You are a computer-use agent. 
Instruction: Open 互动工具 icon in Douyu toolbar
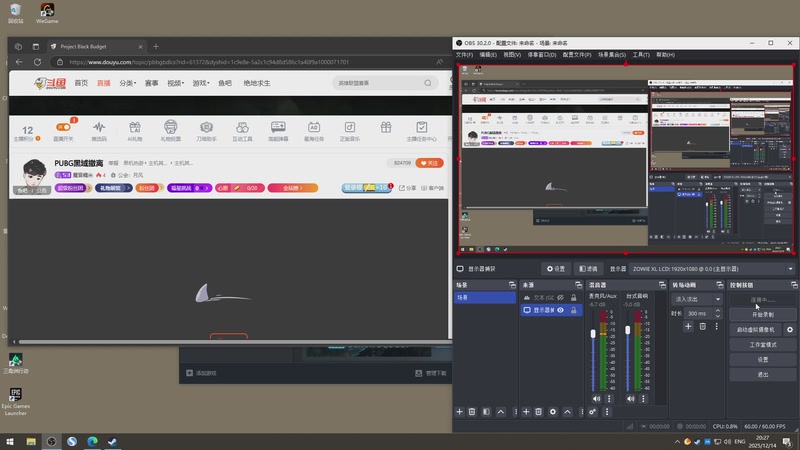242,131
